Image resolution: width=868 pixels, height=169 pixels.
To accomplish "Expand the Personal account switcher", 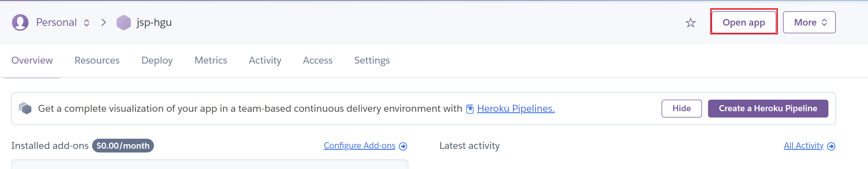I will coord(87,23).
